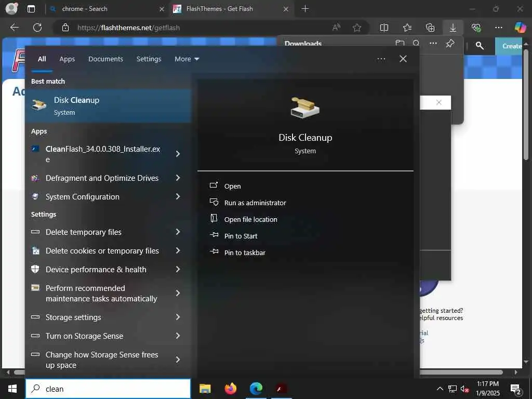Screen dimensions: 532x399
Task: Switch to the Settings search filter tab
Action: click(x=149, y=59)
